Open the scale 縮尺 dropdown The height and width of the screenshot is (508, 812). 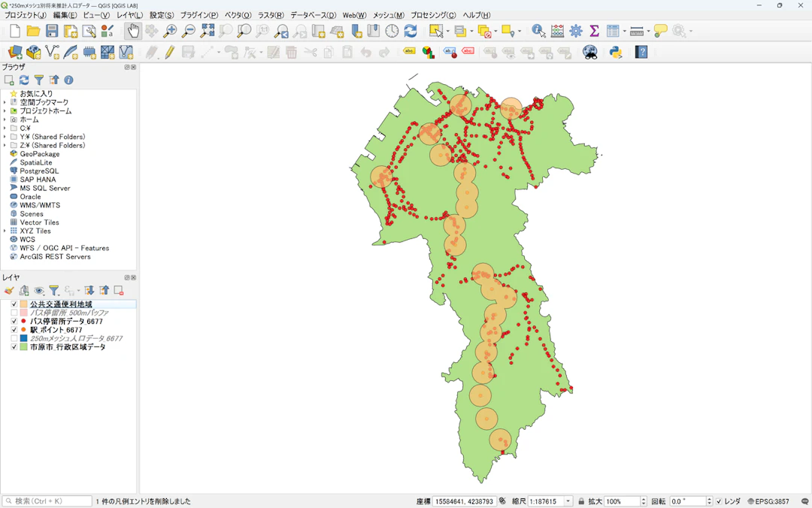click(568, 501)
